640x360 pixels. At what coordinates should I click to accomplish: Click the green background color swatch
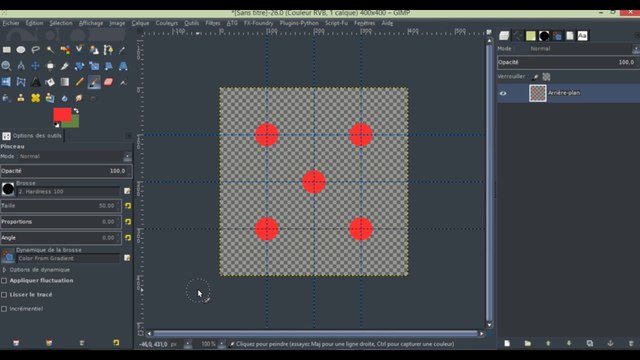[73, 122]
